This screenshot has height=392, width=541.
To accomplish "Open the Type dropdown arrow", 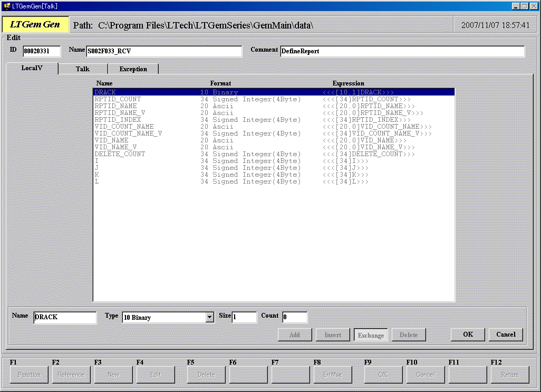I will pos(209,317).
